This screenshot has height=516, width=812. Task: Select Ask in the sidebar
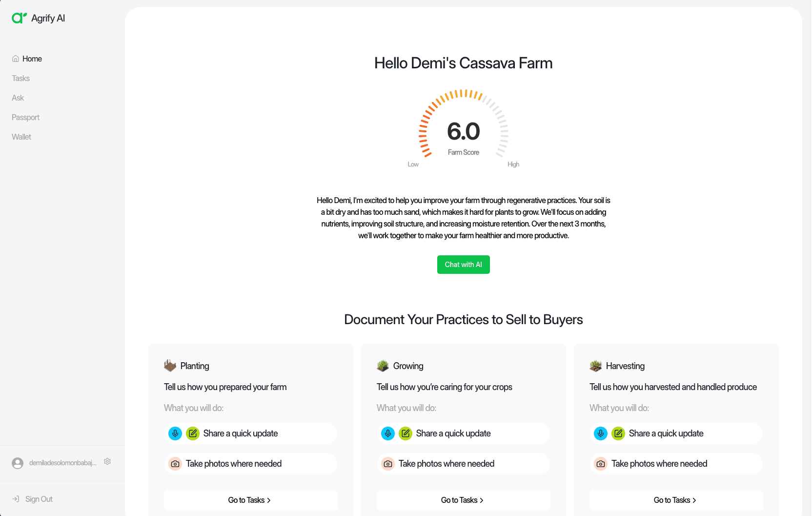(18, 98)
